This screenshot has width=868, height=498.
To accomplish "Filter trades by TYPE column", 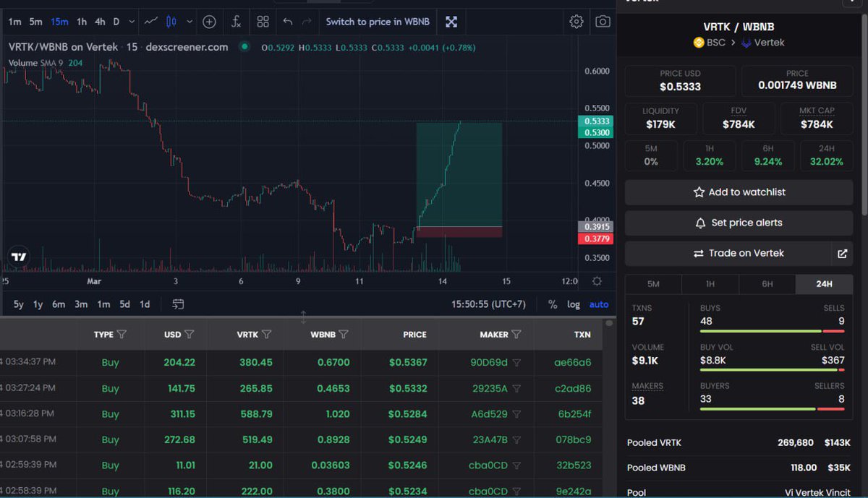I will click(122, 335).
